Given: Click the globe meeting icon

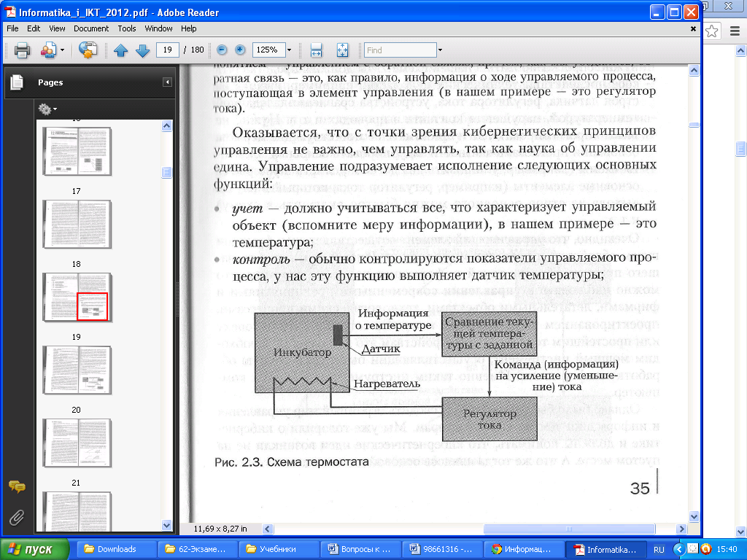Looking at the screenshot, I should click(88, 50).
